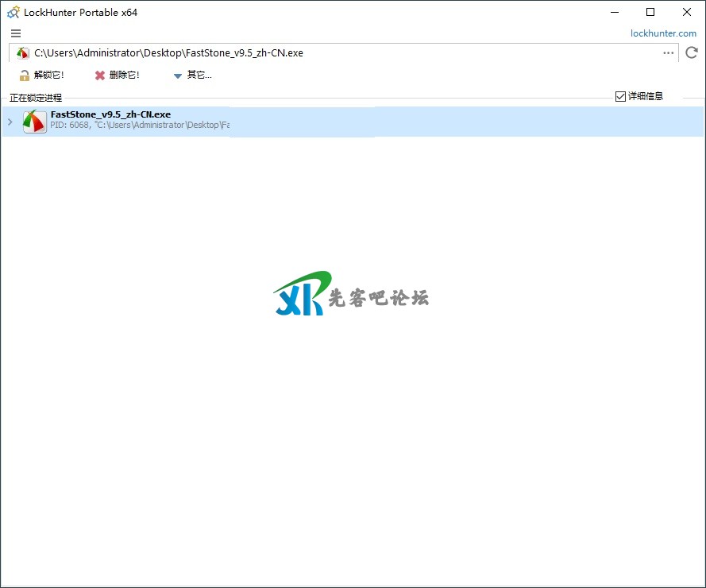
Task: Toggle the 详细信息 checkbox
Action: (621, 96)
